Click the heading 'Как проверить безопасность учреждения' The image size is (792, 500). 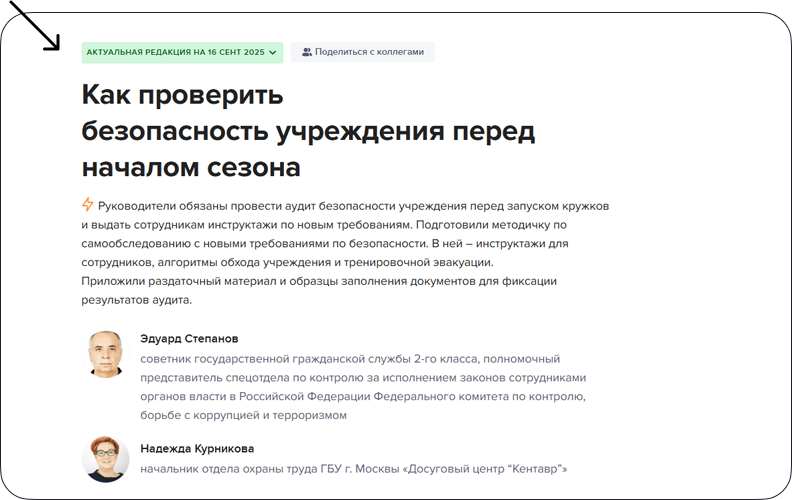tap(308, 130)
